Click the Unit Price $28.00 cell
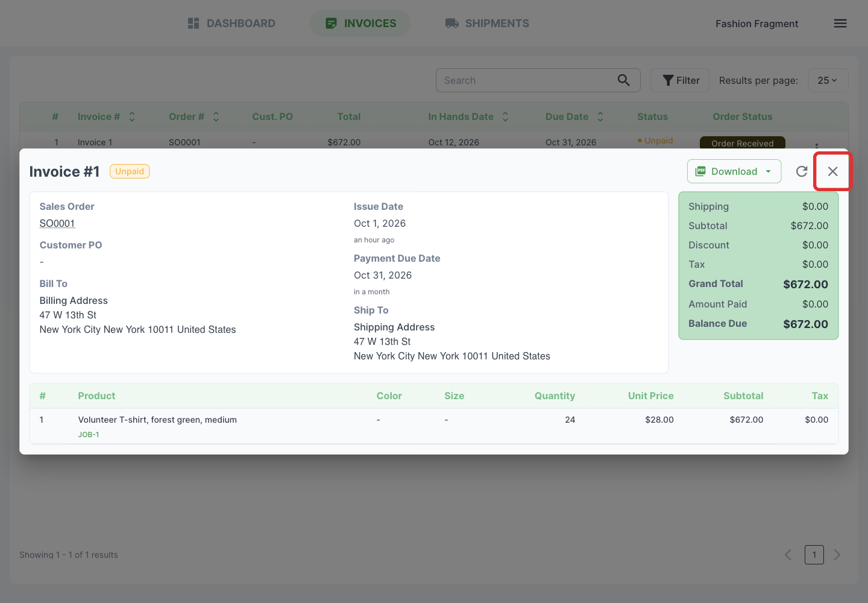This screenshot has width=868, height=603. click(659, 420)
